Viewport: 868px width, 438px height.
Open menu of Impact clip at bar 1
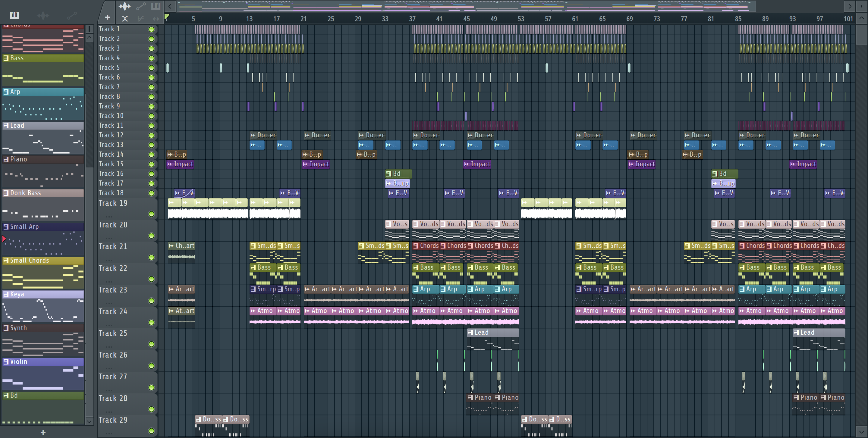pyautogui.click(x=170, y=164)
